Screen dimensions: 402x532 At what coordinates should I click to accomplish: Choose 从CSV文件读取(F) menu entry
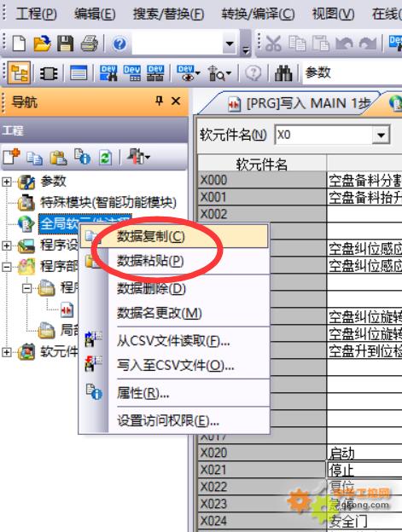coord(173,341)
